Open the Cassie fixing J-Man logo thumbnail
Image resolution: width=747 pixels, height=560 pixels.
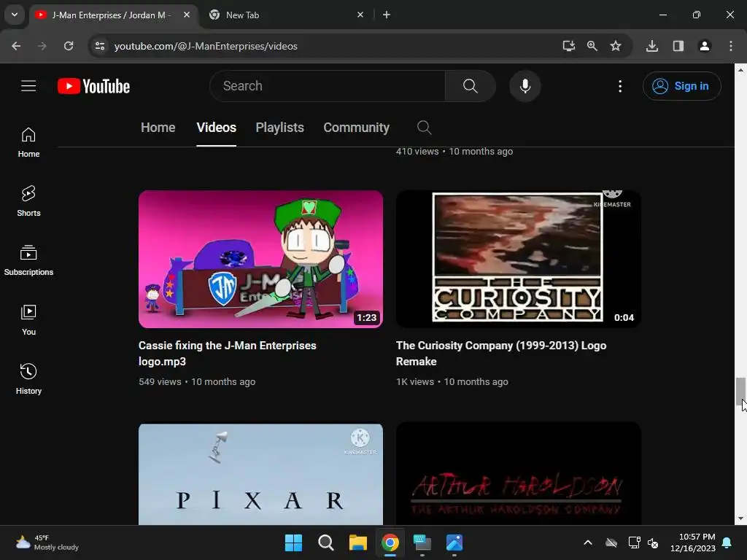tap(260, 259)
